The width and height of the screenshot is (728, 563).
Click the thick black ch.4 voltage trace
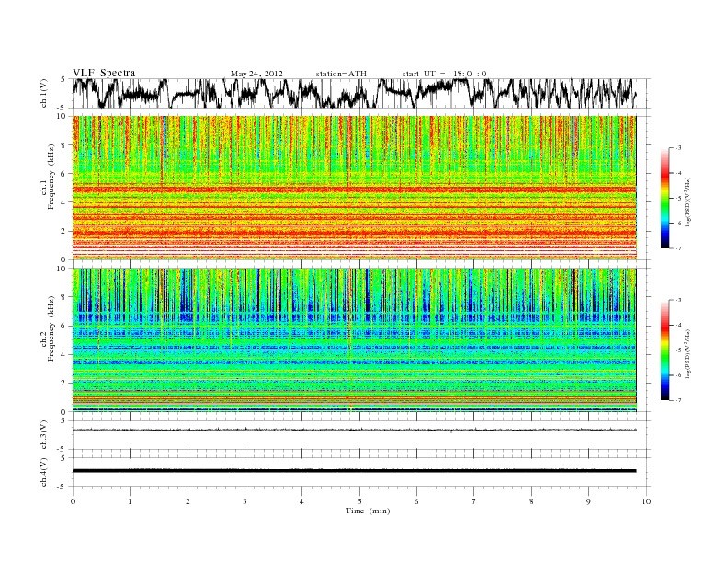point(354,471)
